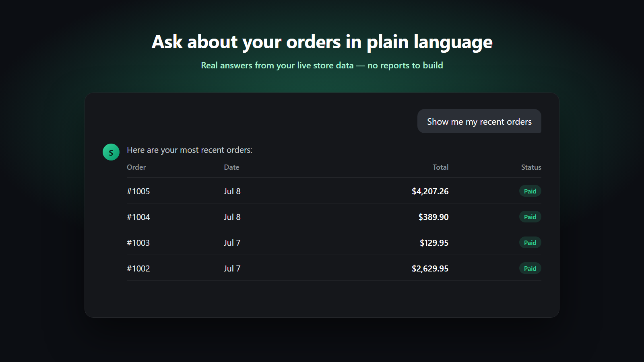Open order #1004
644x362 pixels.
[138, 217]
